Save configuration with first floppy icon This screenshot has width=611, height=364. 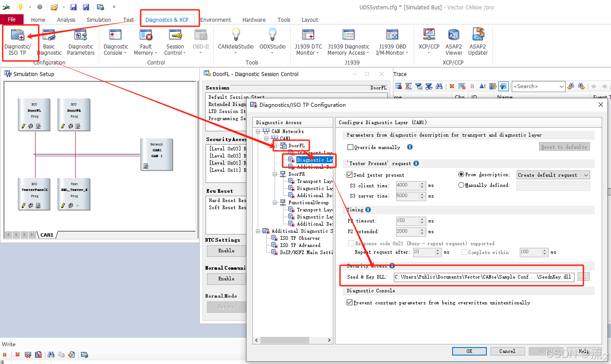pos(73,7)
